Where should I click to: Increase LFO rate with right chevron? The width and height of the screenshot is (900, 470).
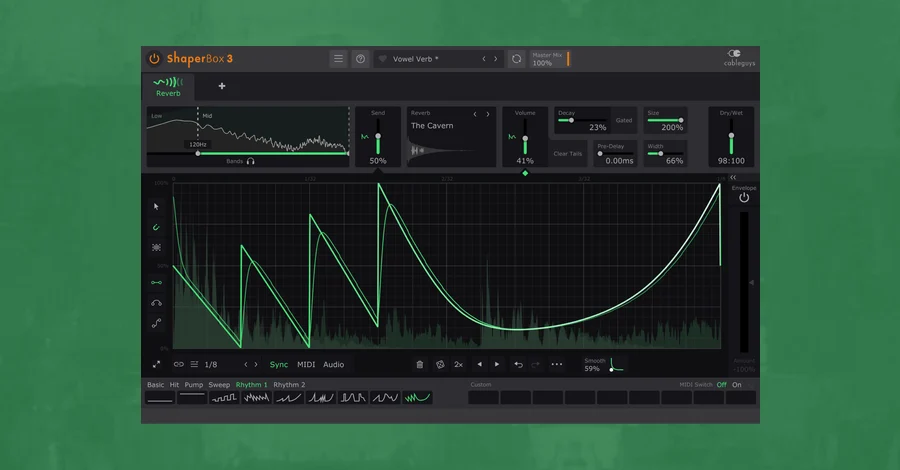click(256, 364)
